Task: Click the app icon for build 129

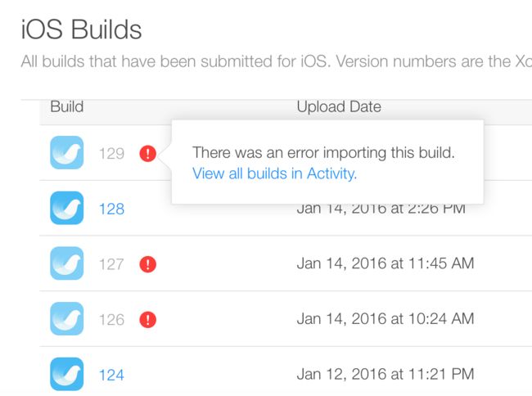Action: point(67,152)
